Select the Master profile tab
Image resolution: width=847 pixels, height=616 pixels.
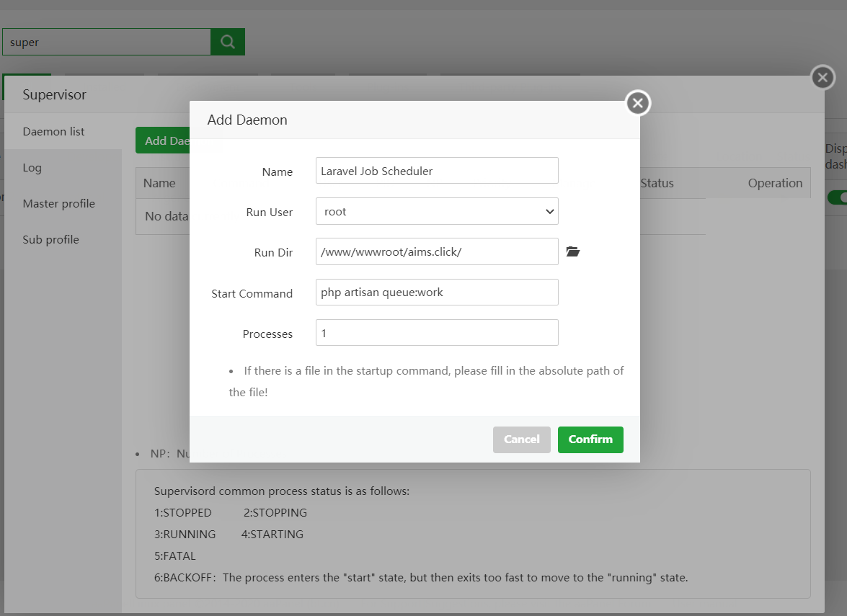coord(59,203)
